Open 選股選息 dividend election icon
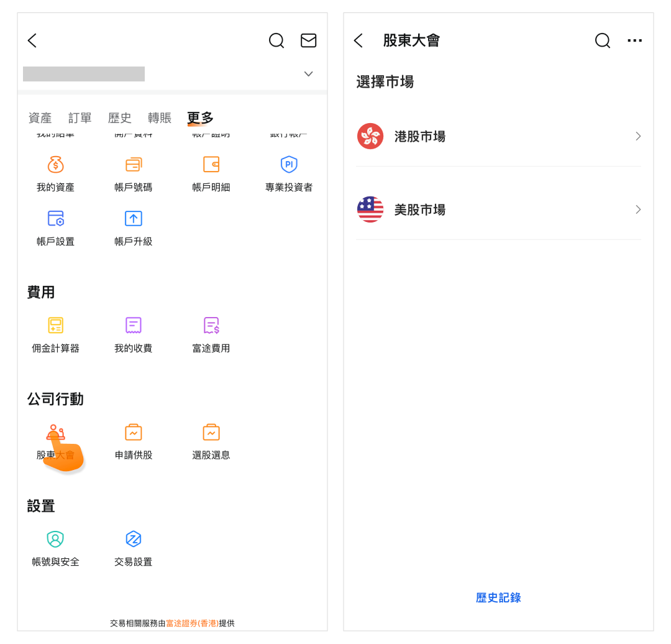This screenshot has width=671, height=644. pos(211,433)
